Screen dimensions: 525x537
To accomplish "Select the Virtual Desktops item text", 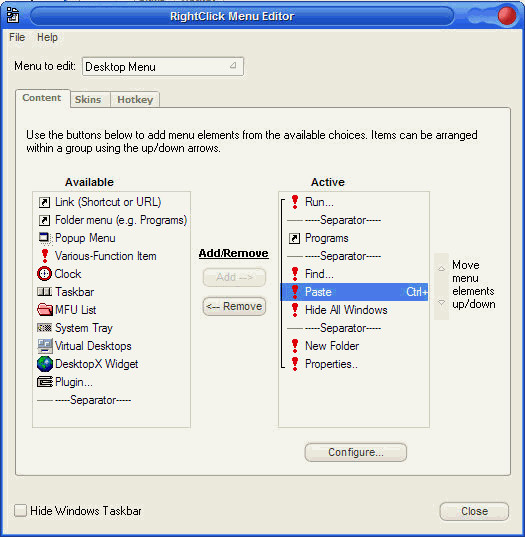I will pyautogui.click(x=93, y=346).
